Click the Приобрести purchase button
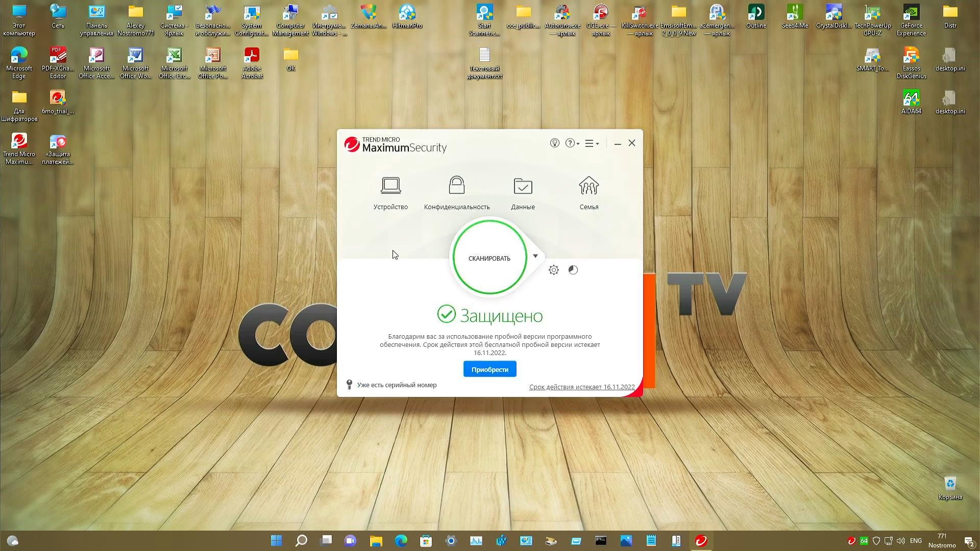980x551 pixels. click(489, 369)
